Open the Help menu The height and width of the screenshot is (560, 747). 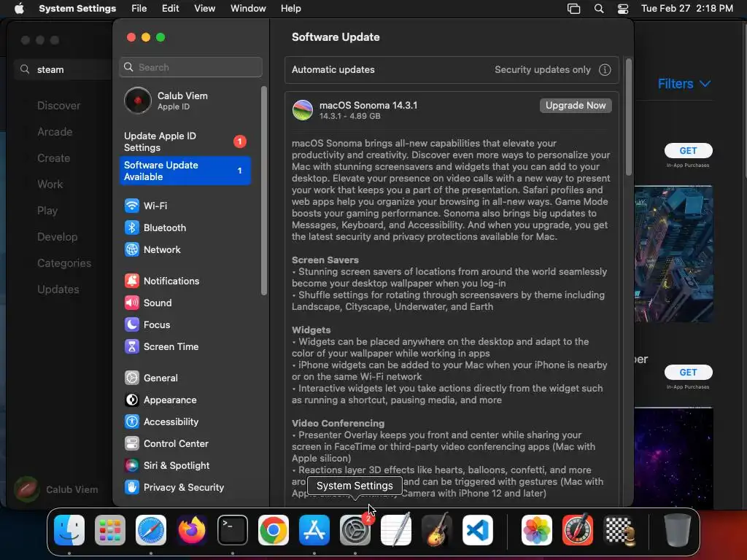coord(290,9)
